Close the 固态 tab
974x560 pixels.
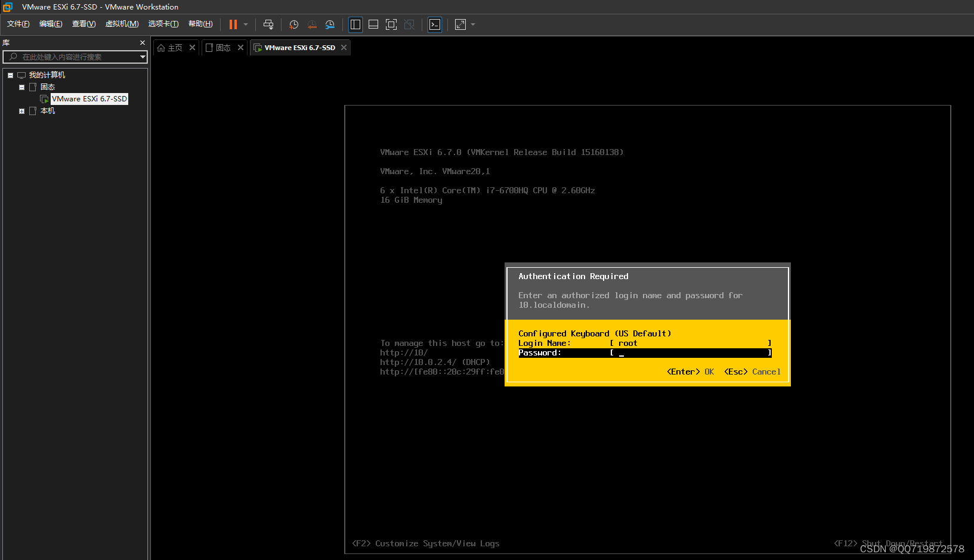(240, 48)
